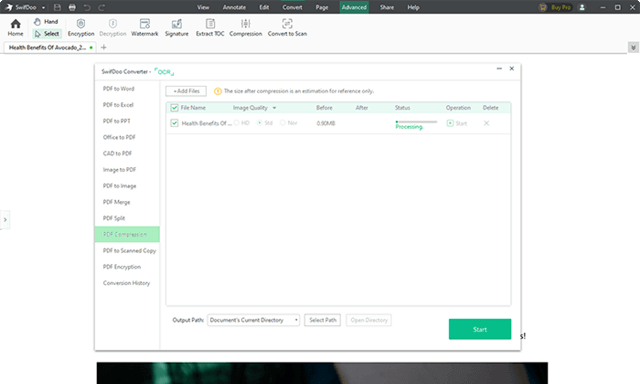Image resolution: width=640 pixels, height=384 pixels.
Task: Toggle the Health Benefits file checkbox
Action: 174,123
